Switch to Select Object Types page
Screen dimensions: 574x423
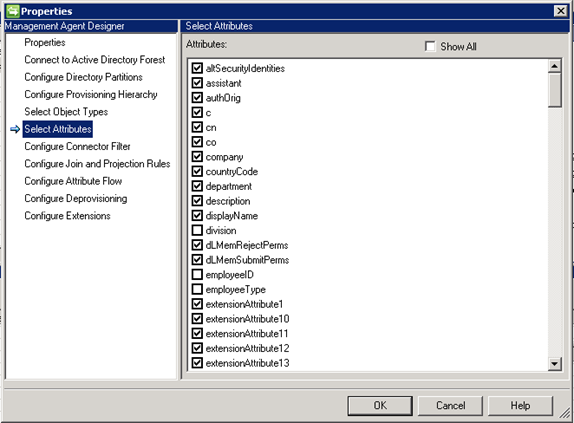[66, 112]
